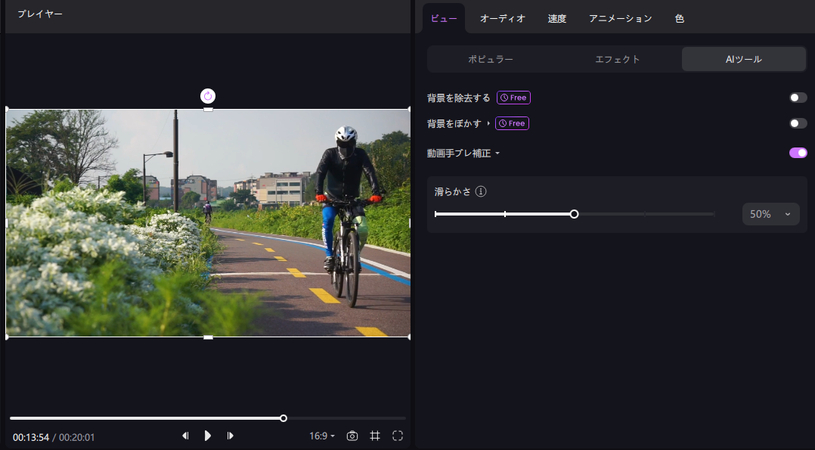Viewport: 815px width, 450px height.
Task: Take a snapshot with camera icon
Action: [x=352, y=436]
